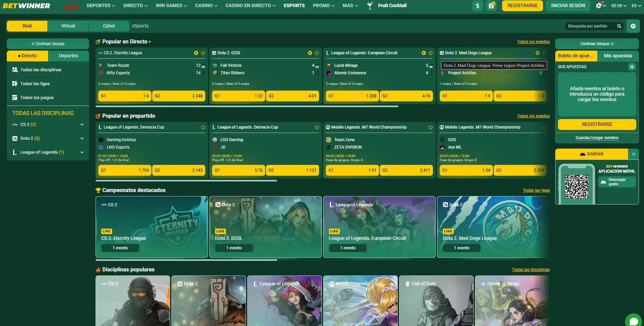This screenshot has width=644, height=326.
Task: Favorite the Dota 2 D2SL match
Action: 317,53
